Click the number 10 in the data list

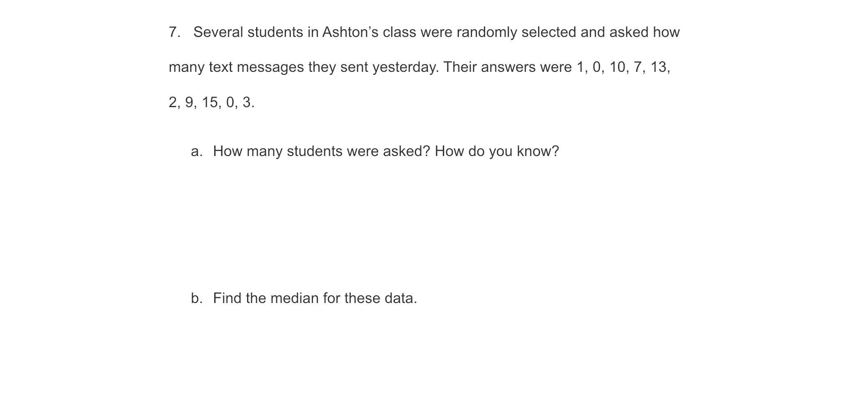[617, 67]
